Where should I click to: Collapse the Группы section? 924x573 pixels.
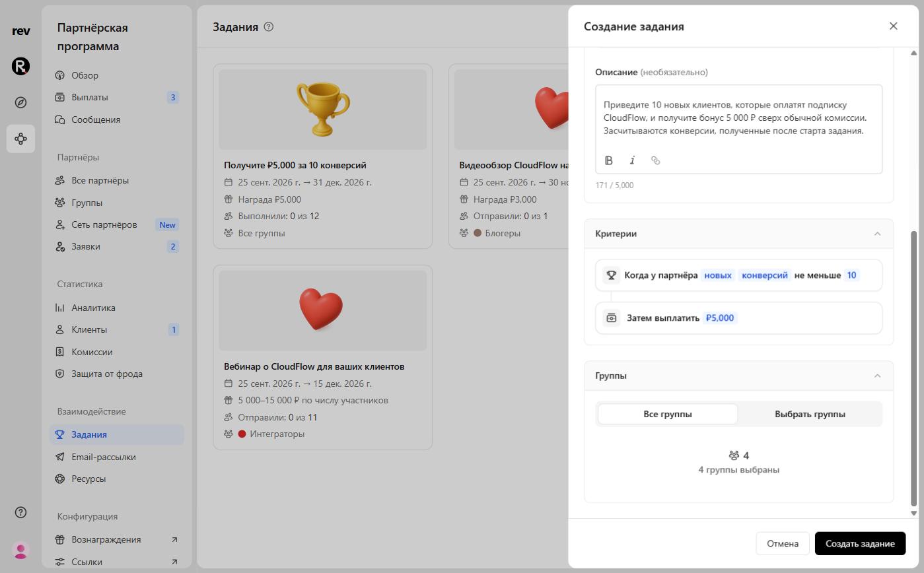click(877, 376)
